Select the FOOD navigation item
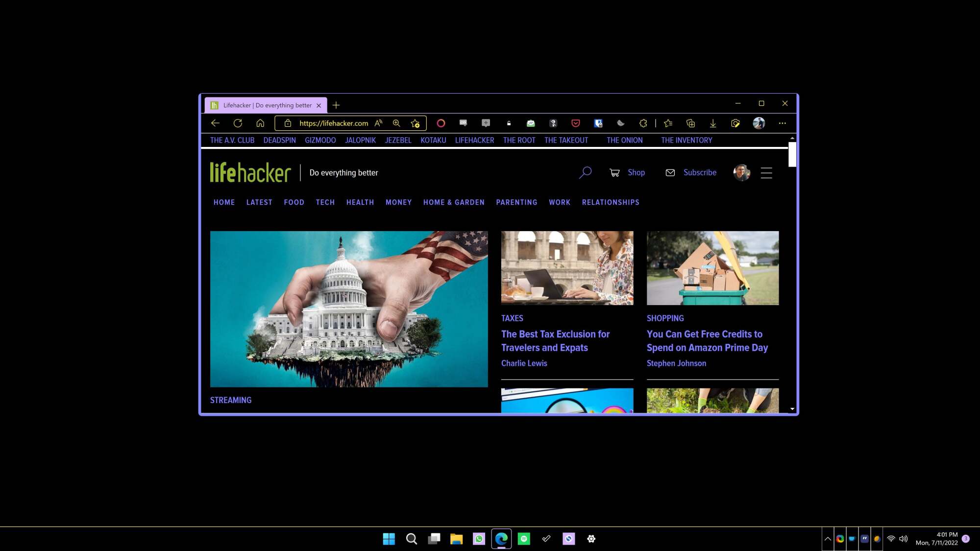The width and height of the screenshot is (980, 551). tap(294, 202)
